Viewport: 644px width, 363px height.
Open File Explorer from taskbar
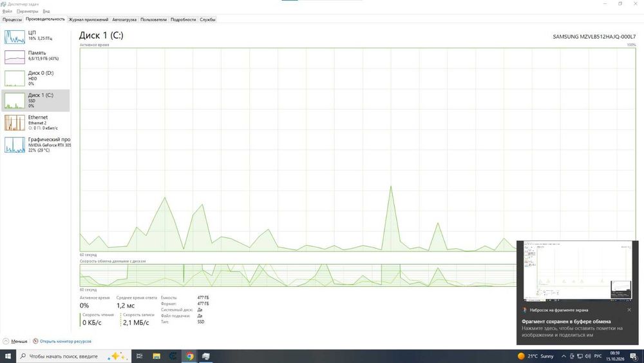pos(156,356)
